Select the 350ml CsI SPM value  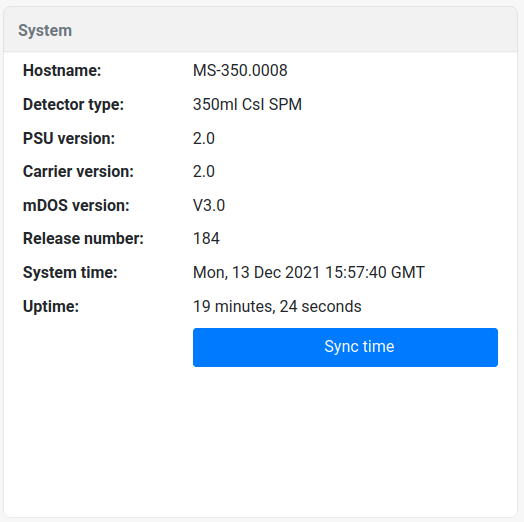coord(247,104)
